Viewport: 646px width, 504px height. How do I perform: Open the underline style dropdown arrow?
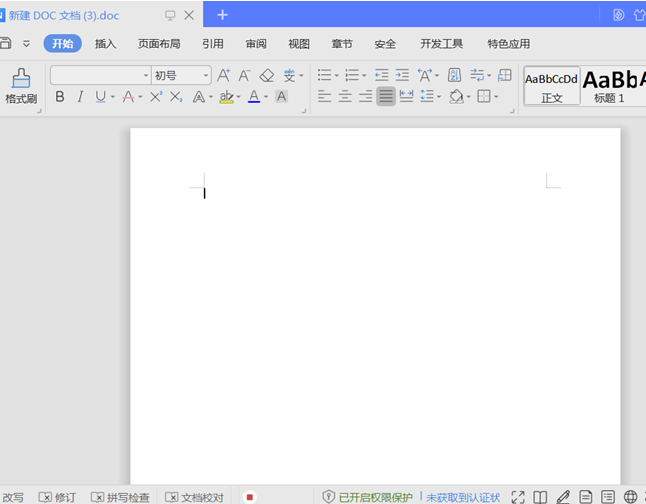(x=112, y=97)
